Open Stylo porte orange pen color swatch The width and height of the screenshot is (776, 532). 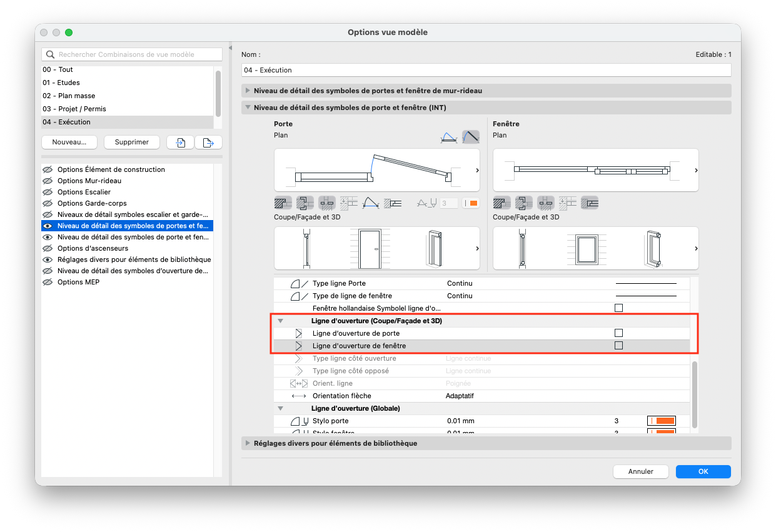point(662,421)
